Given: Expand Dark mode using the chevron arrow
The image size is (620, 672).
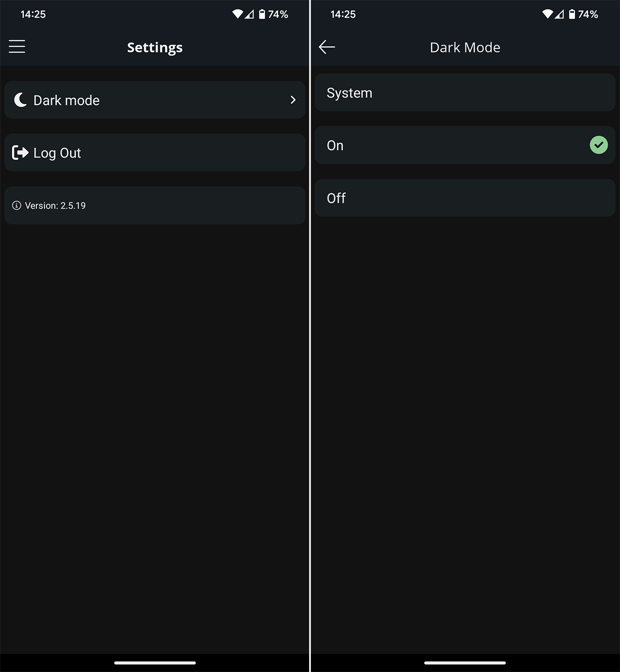Looking at the screenshot, I should [x=293, y=100].
